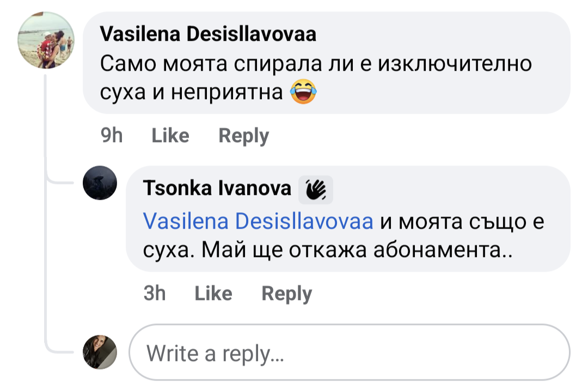Reply to Tsonka Ivanova's comment
Screen dimensions: 588x385
pos(286,294)
